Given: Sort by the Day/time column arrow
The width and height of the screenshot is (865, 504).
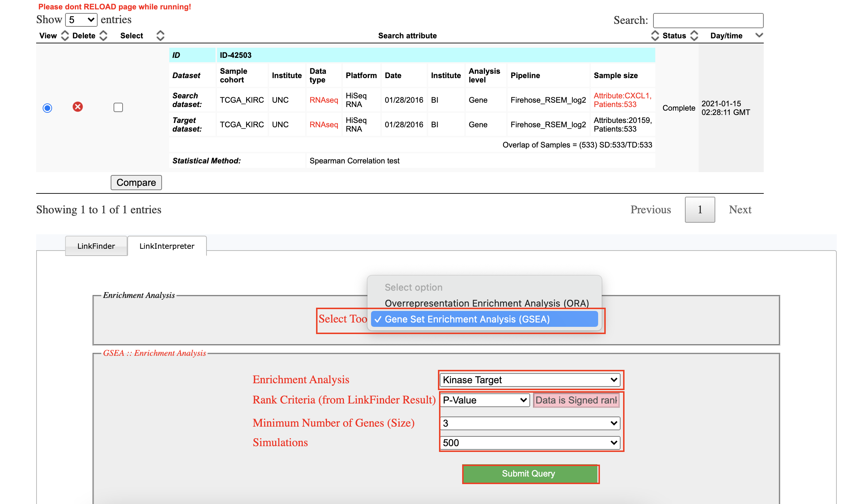Looking at the screenshot, I should (x=759, y=35).
